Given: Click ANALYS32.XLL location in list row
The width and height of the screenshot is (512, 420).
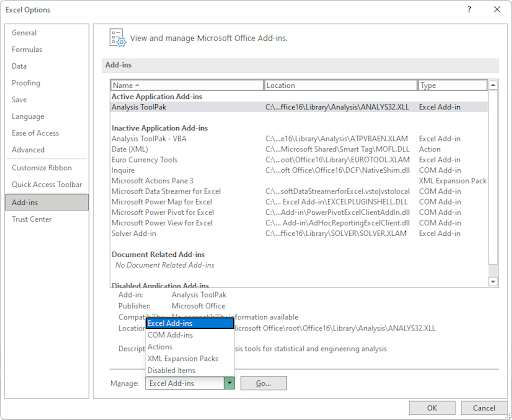Looking at the screenshot, I should click(337, 107).
